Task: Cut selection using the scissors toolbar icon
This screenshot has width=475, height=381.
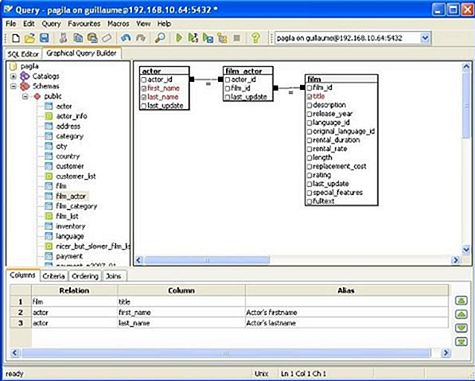Action: tap(63, 38)
